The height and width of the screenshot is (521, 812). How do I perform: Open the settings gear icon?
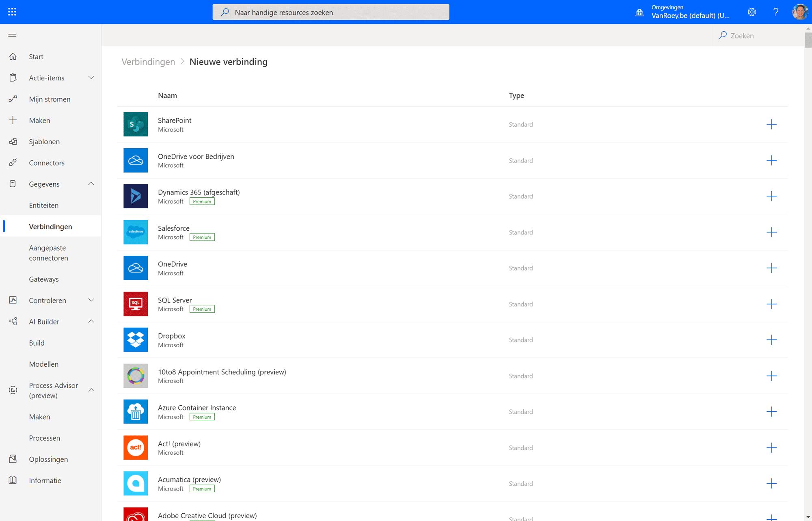[752, 12]
